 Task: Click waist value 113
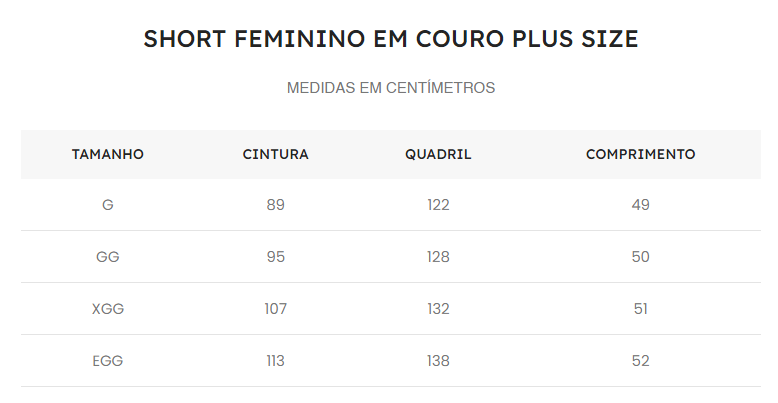[276, 361]
